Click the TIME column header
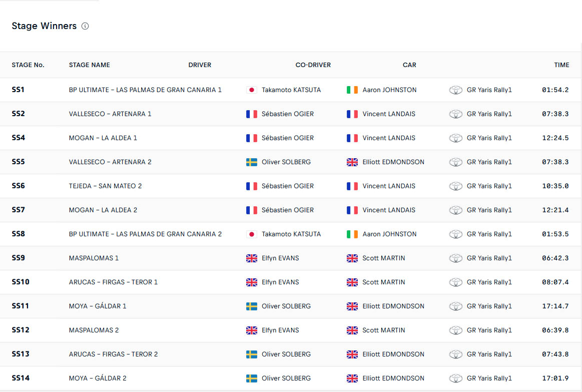Screen dimensions: 582x392 pyautogui.click(x=561, y=65)
